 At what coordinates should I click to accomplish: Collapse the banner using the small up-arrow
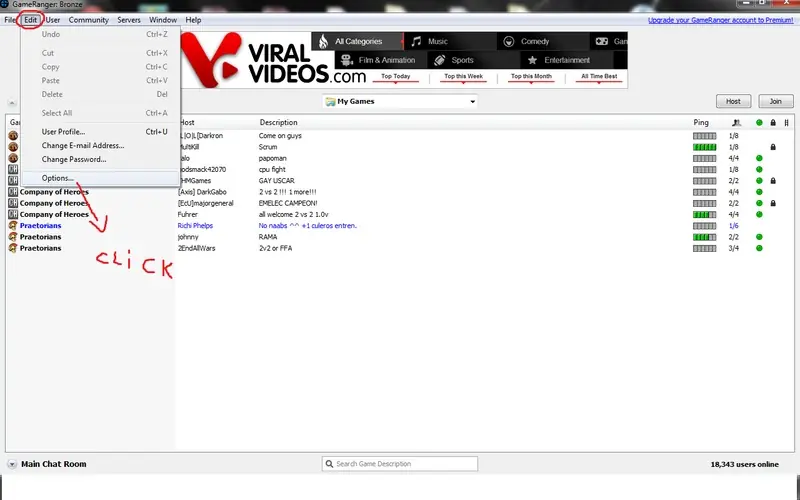coord(12,103)
